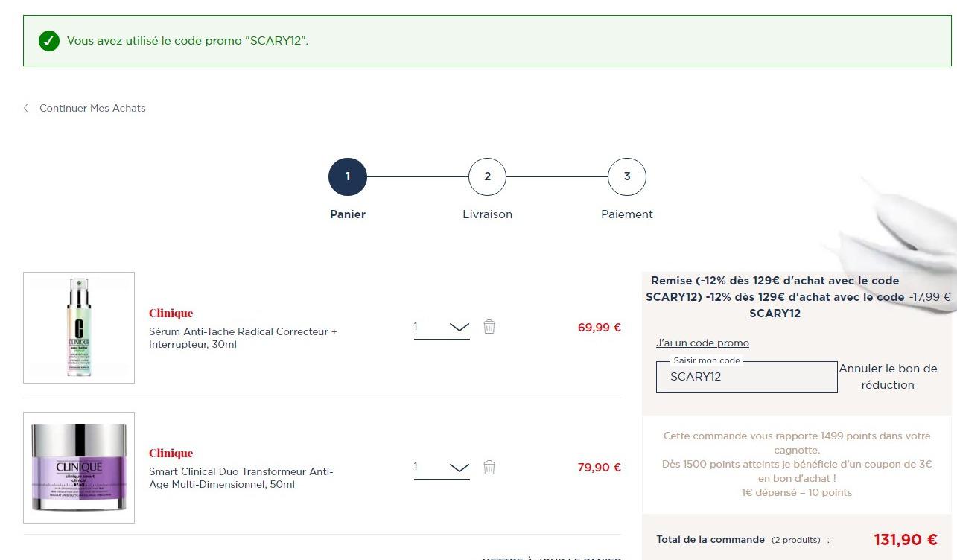The width and height of the screenshot is (957, 560).
Task: Open the Smart Clinical jar thumbnail
Action: (x=79, y=468)
